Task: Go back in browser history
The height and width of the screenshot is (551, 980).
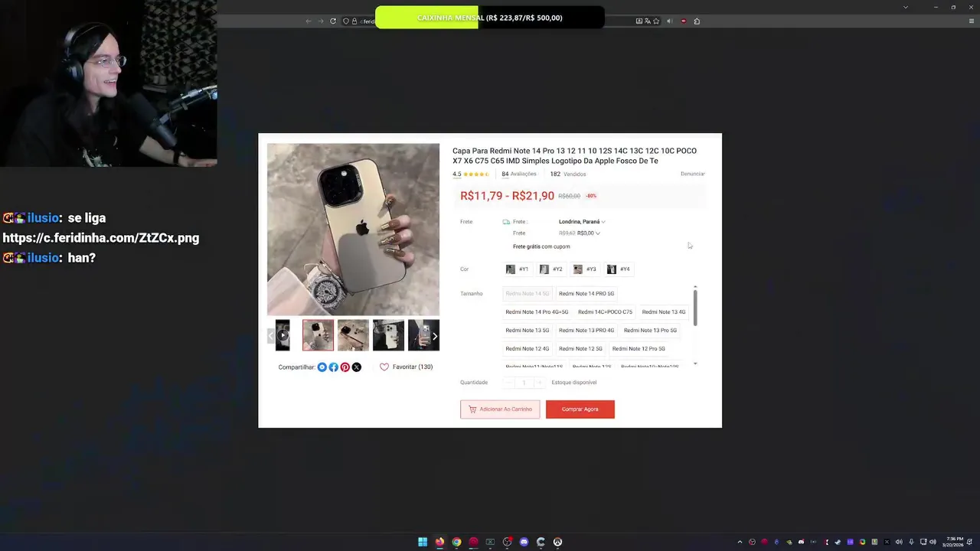Action: pos(309,21)
